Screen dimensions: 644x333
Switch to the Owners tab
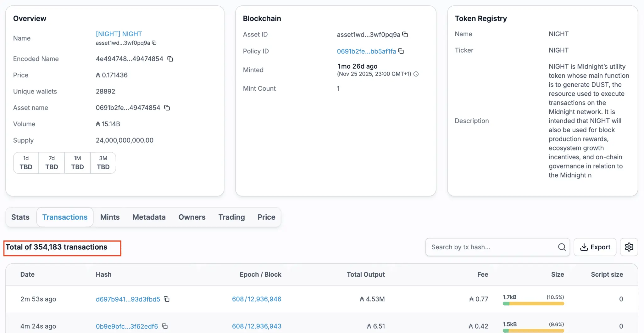[x=192, y=217]
